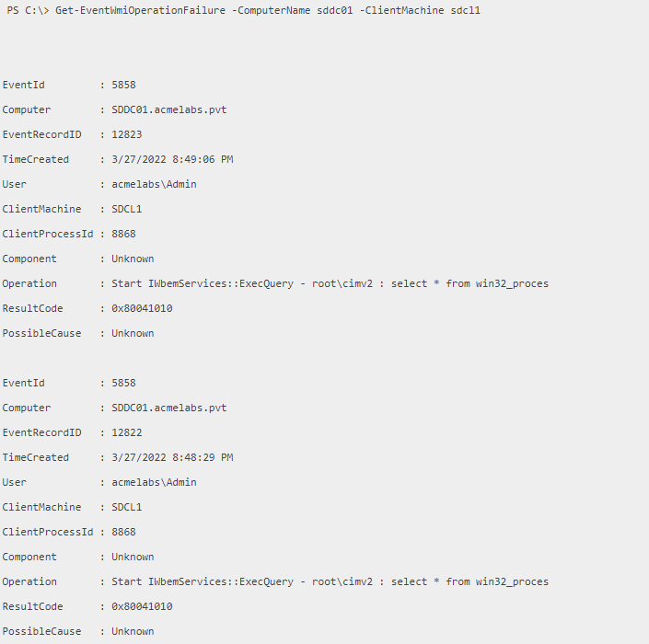The height and width of the screenshot is (644, 649).
Task: Click the Component label in the first record
Action: (x=29, y=259)
